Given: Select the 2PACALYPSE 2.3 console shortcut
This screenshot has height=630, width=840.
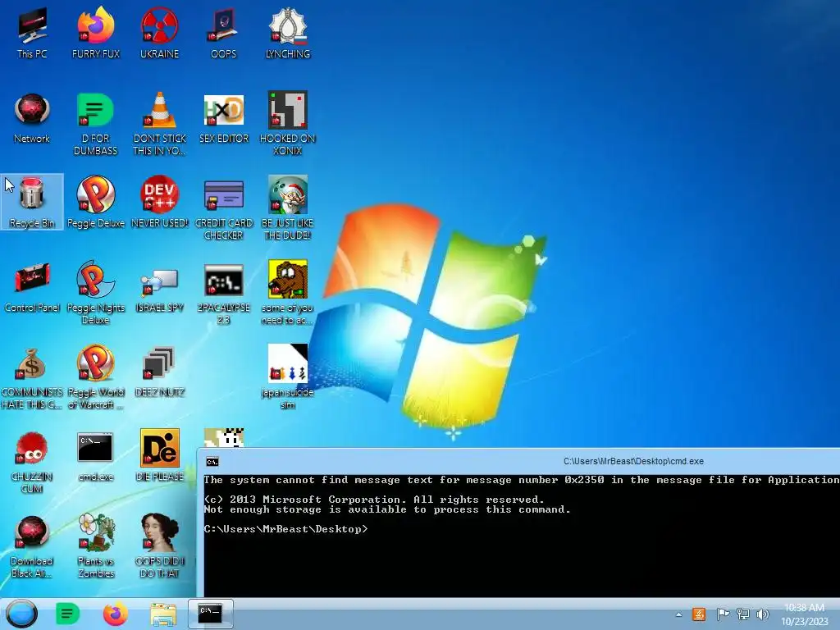Looking at the screenshot, I should [x=224, y=294].
